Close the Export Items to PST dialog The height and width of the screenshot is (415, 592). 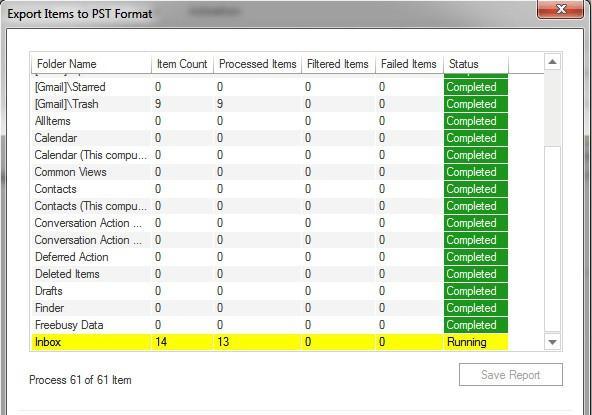tap(560, 9)
